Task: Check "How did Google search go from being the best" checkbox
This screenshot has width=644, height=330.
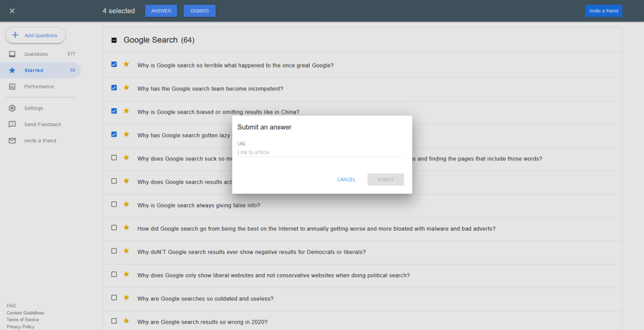Action: (114, 228)
